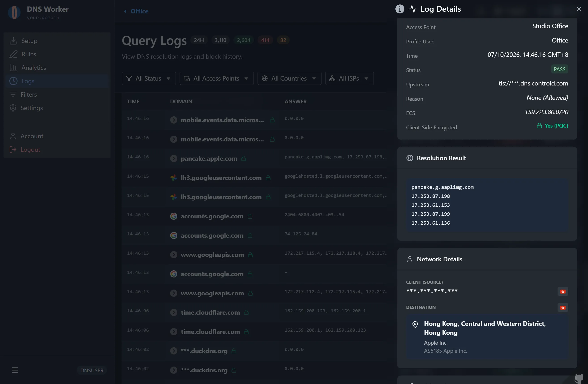Go back to Office profile
The image size is (588, 384).
click(136, 11)
